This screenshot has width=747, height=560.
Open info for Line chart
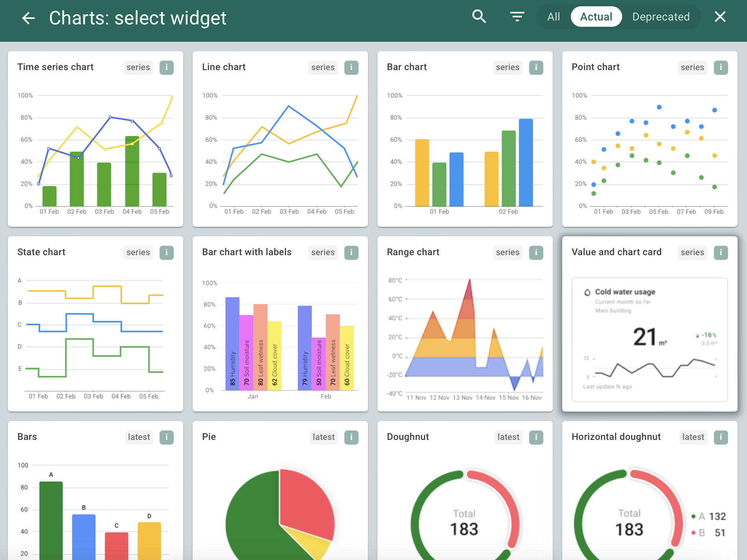351,67
